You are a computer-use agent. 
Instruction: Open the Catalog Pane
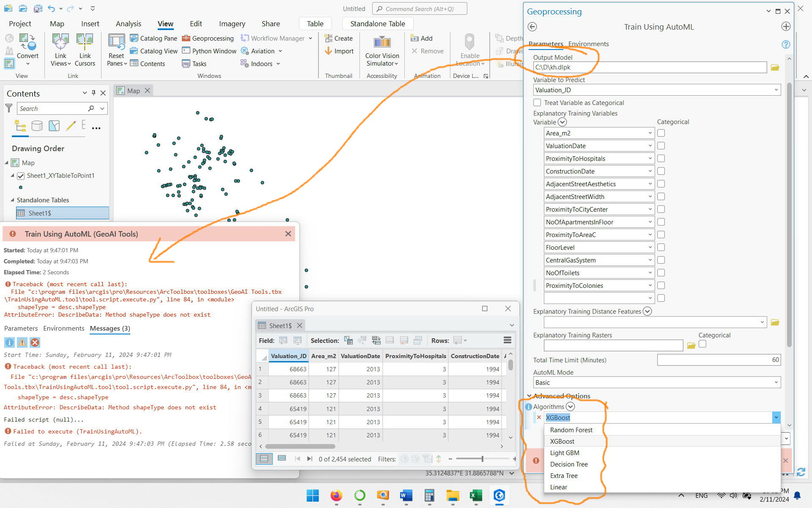[154, 38]
